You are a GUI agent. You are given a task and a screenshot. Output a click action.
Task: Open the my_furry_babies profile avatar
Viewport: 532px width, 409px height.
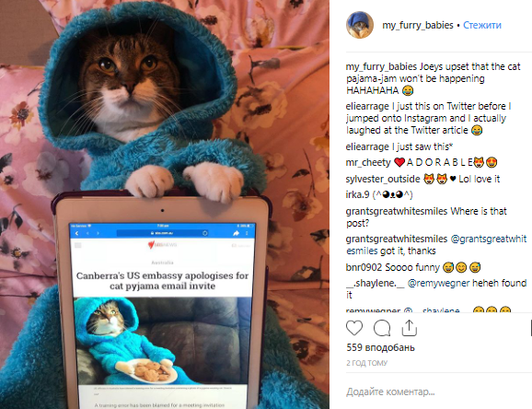coord(360,25)
